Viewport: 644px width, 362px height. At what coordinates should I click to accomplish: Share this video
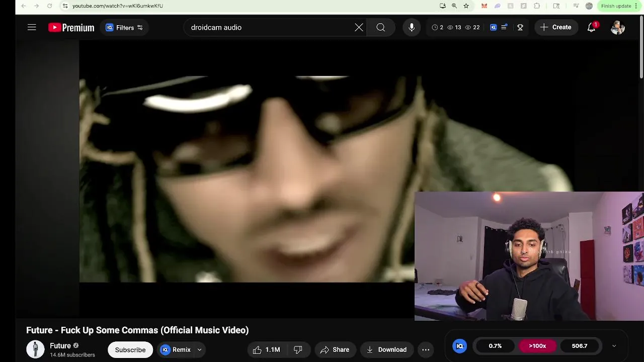point(335,350)
